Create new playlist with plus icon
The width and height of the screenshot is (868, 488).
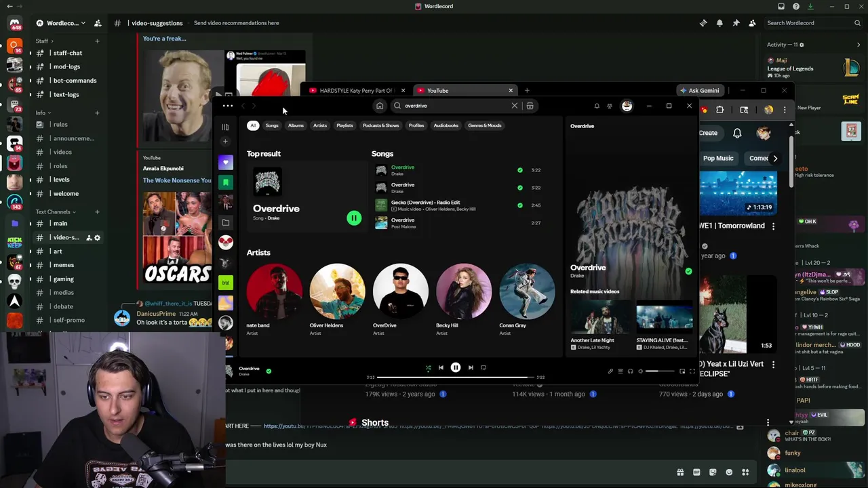pos(226,141)
